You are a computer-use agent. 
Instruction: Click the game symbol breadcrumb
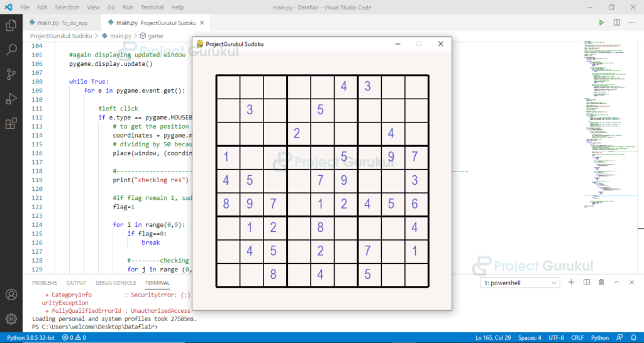pos(152,36)
